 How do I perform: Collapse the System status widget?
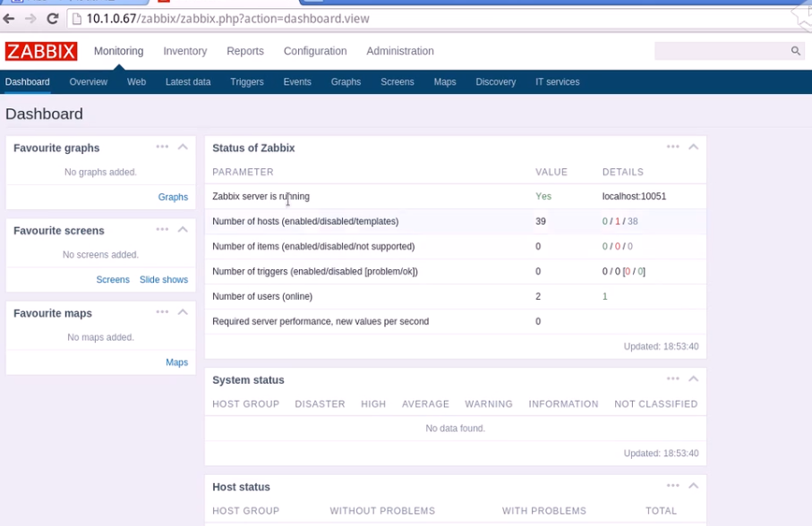point(694,378)
